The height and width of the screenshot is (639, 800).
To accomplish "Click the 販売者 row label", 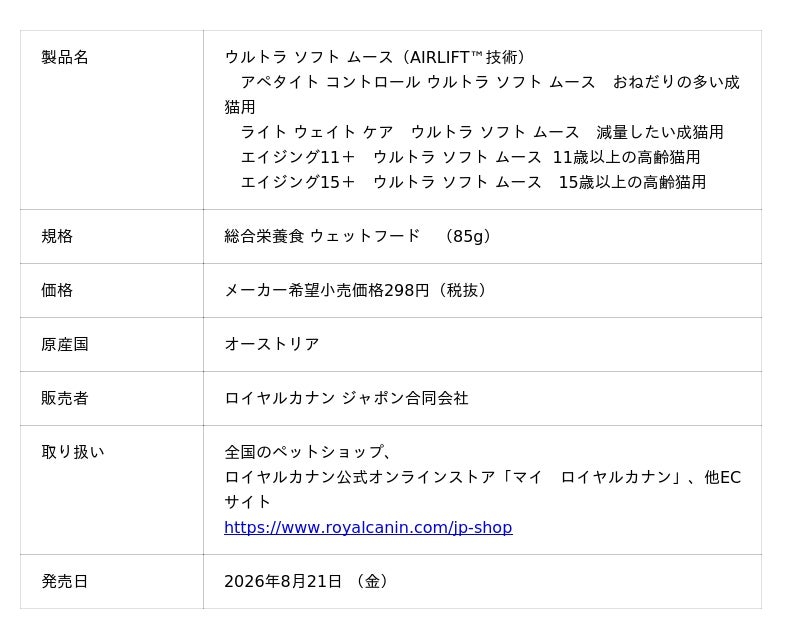I will click(65, 398).
